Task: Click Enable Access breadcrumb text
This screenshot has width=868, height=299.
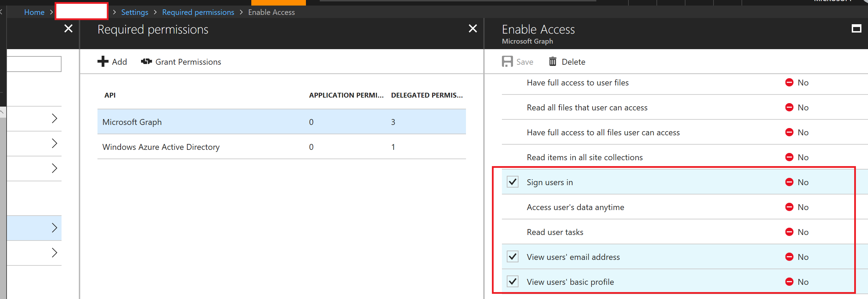Action: click(x=271, y=12)
